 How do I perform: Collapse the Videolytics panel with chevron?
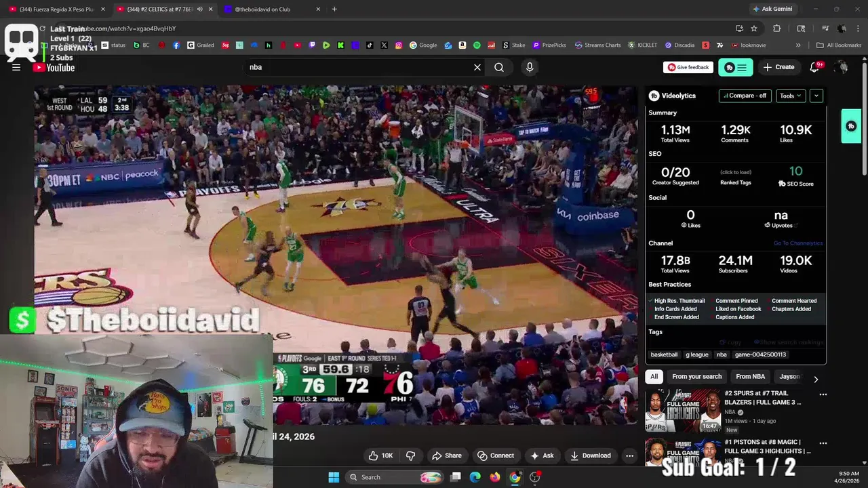[x=816, y=96]
